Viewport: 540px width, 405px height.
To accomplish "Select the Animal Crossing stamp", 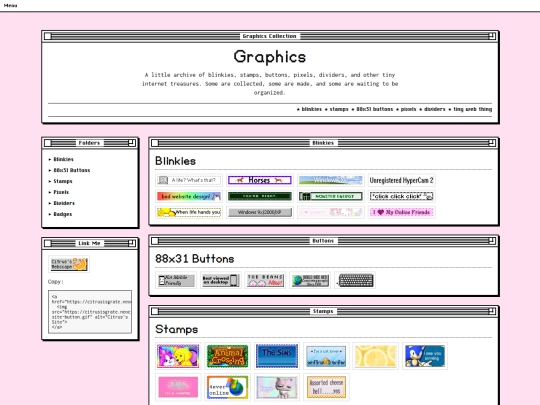I will click(x=227, y=356).
